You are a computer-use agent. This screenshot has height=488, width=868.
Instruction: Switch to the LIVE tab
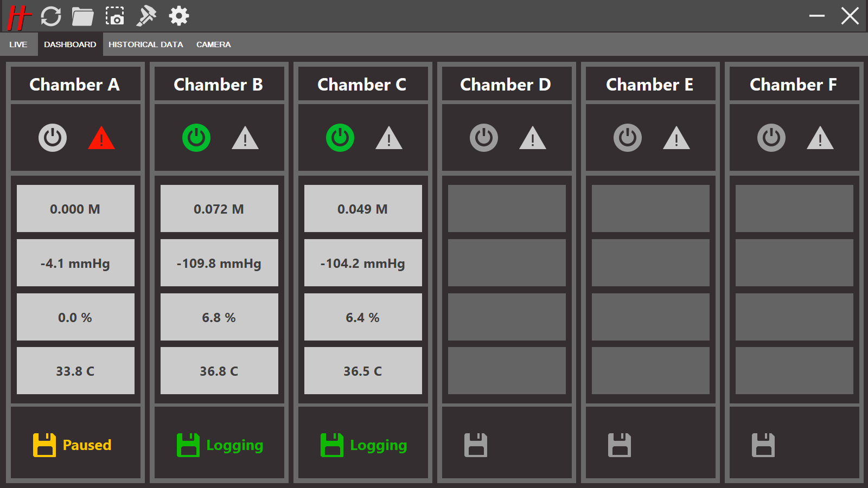click(18, 44)
